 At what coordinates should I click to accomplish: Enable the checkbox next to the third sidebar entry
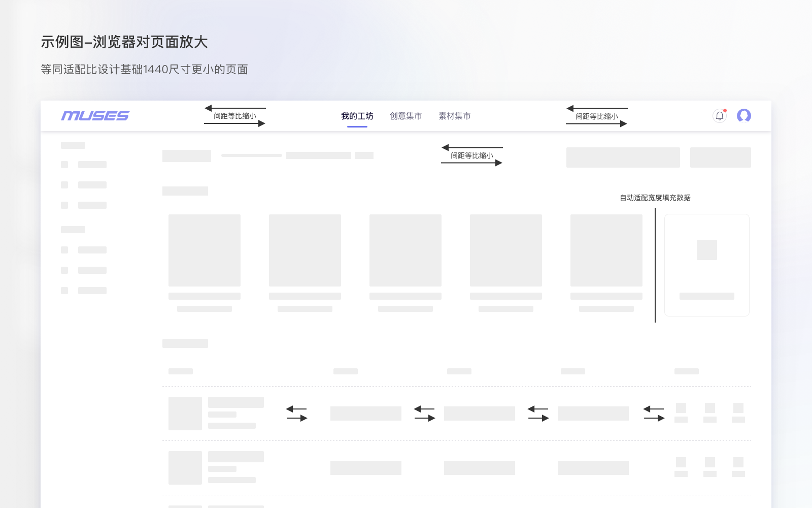64,205
